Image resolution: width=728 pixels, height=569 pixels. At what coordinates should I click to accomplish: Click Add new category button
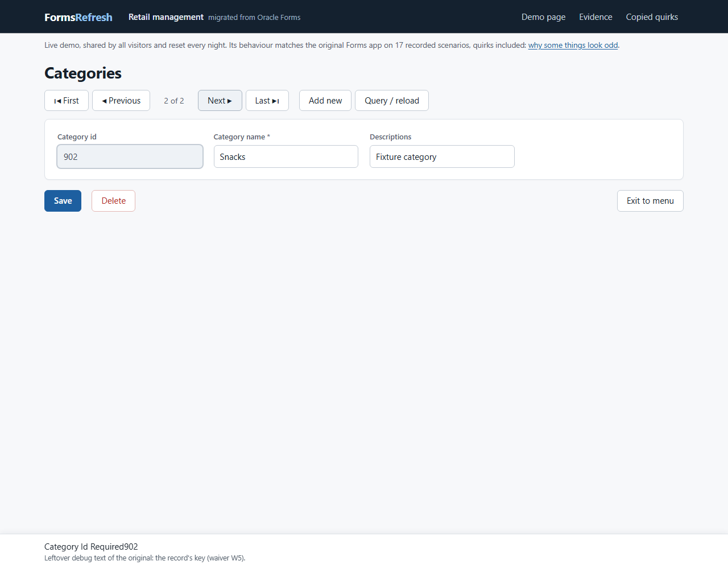[325, 101]
